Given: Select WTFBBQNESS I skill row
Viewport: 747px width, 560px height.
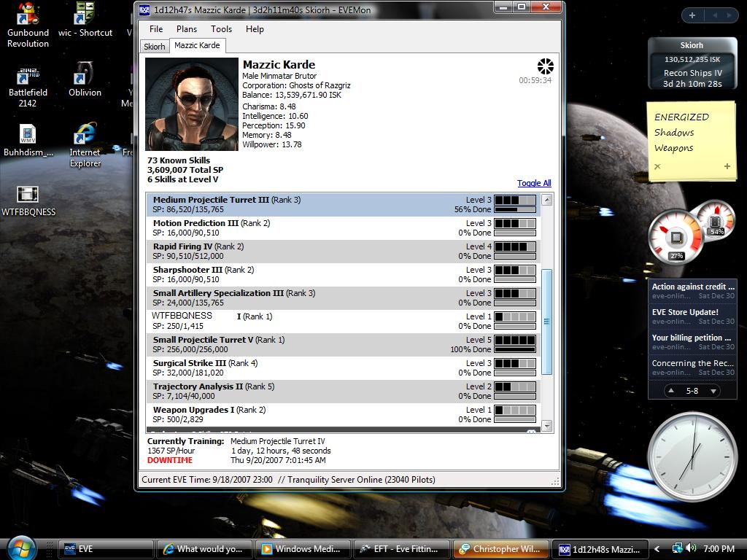Looking at the screenshot, I should (x=344, y=322).
